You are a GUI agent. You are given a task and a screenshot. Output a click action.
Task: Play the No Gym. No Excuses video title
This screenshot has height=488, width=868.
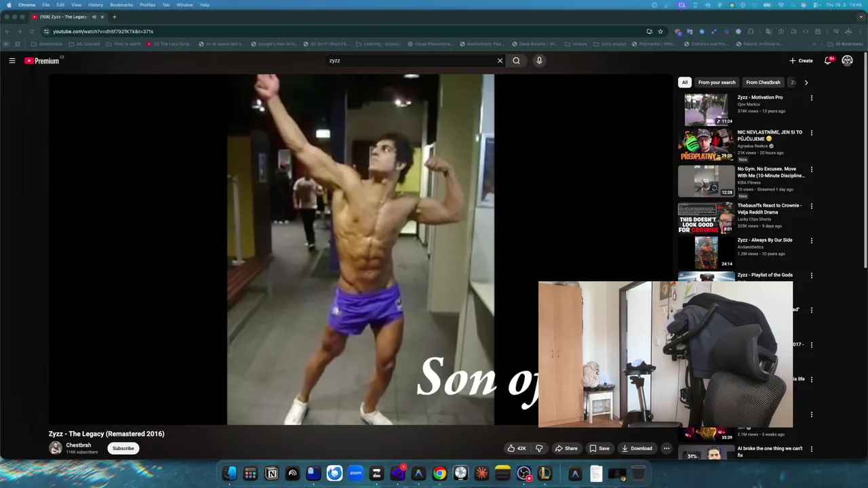[771, 172]
